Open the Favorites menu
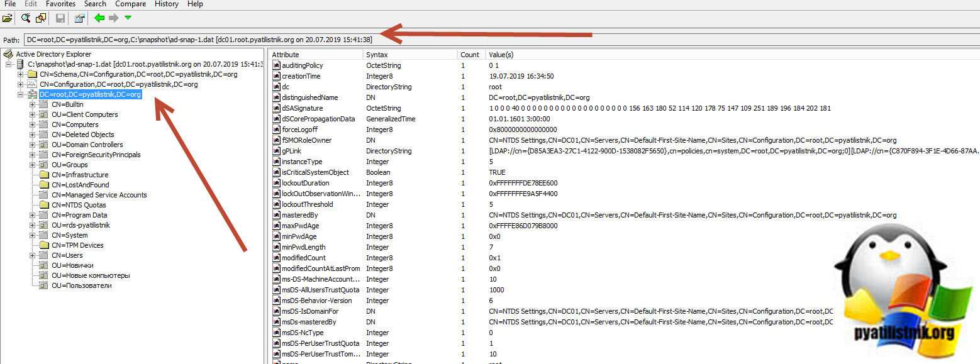Image resolution: width=980 pixels, height=364 pixels. click(60, 4)
